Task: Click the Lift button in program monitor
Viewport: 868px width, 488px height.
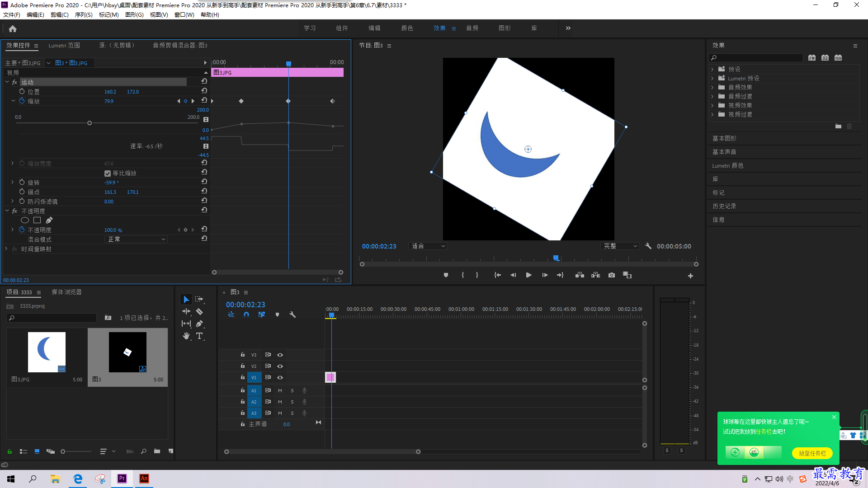Action: click(x=580, y=275)
